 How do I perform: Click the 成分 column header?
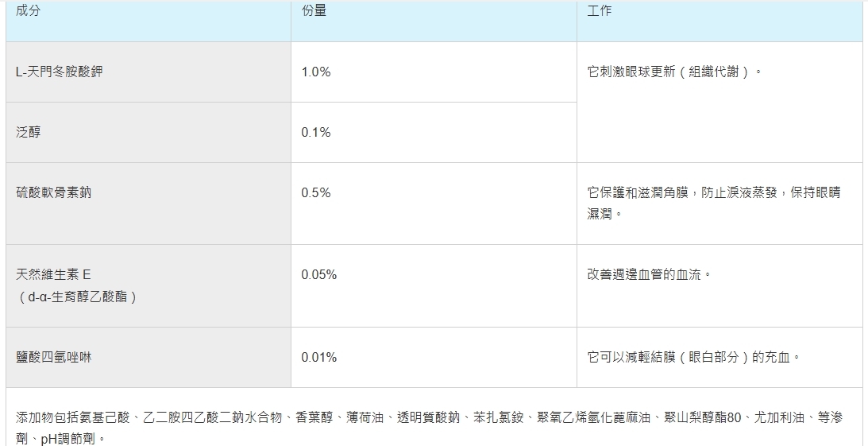(x=28, y=12)
